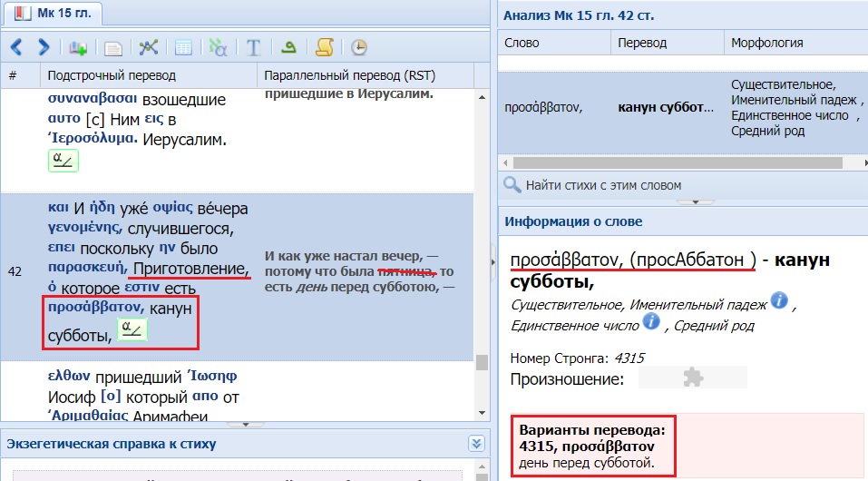Image resolution: width=868 pixels, height=481 pixels.
Task: Click the Морфология column header
Action: pyautogui.click(x=766, y=43)
